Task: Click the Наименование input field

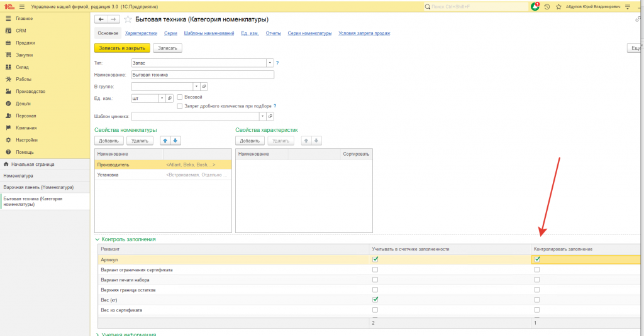Action: click(x=203, y=75)
